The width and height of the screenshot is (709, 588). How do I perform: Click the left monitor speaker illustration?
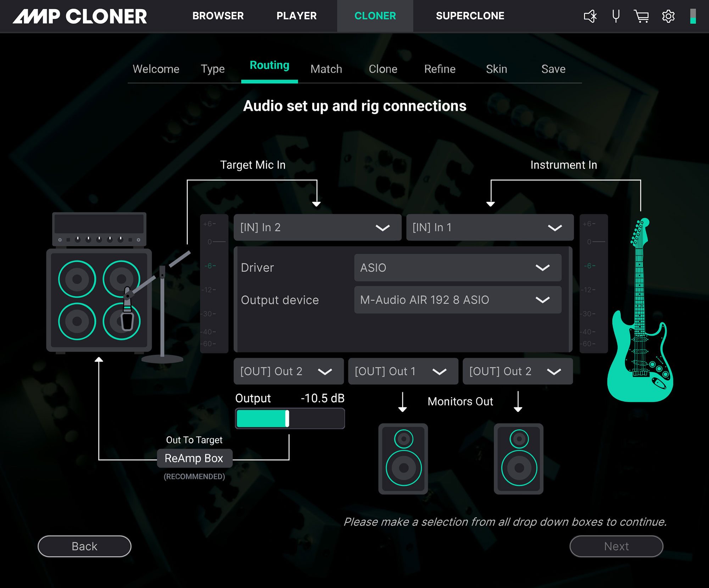coord(402,458)
